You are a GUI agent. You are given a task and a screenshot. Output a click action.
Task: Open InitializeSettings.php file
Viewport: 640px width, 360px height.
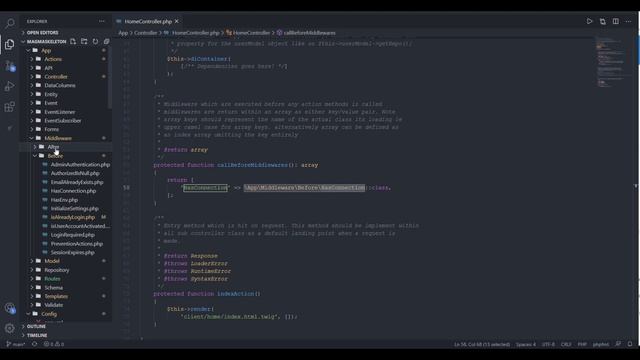(74, 209)
